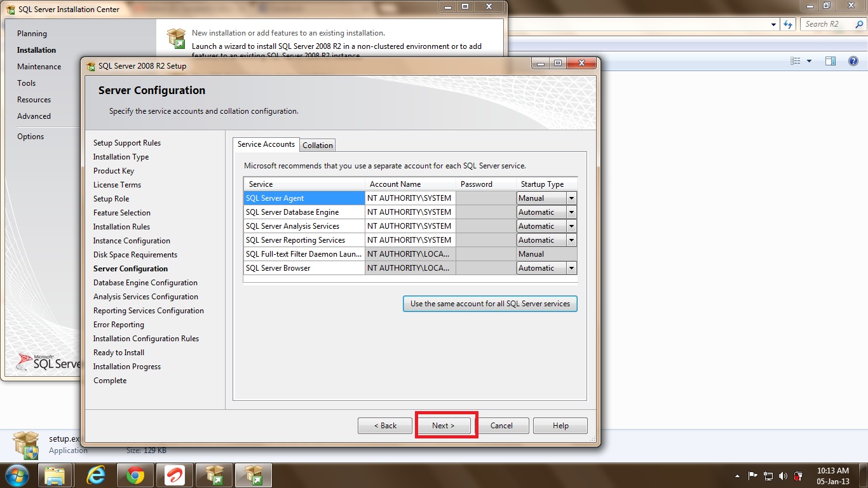This screenshot has width=868, height=488.
Task: Open Action Center flag icon in tray
Action: (x=753, y=476)
